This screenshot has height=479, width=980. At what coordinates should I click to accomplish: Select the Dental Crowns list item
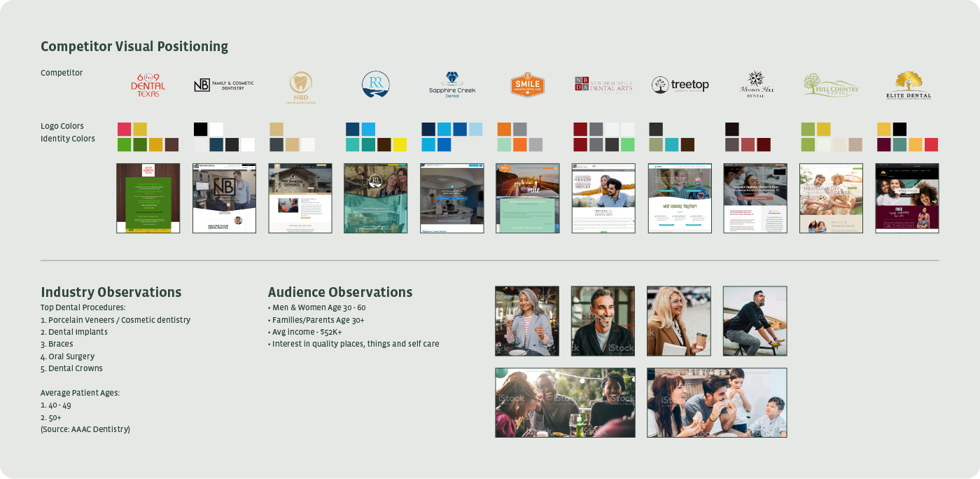pos(71,368)
